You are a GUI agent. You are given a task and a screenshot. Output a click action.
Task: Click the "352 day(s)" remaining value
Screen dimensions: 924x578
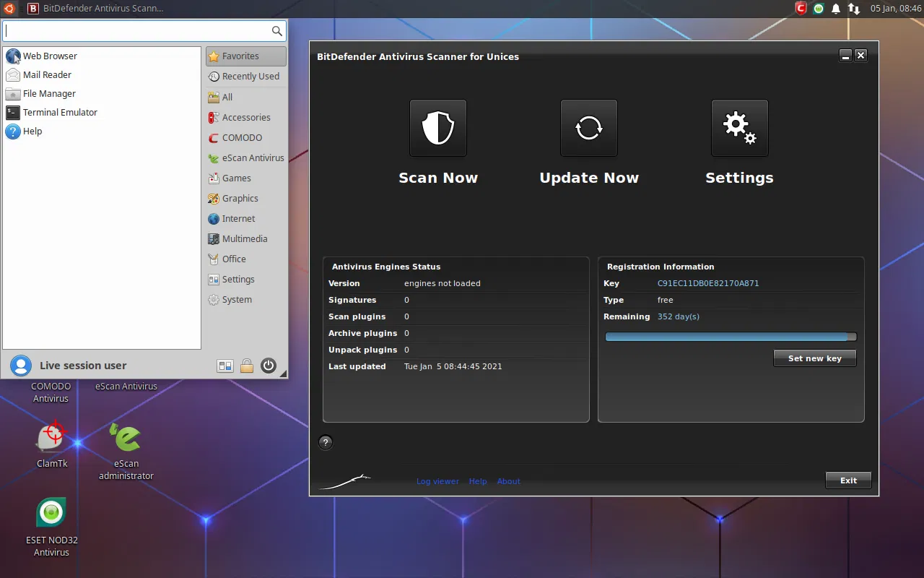point(679,316)
